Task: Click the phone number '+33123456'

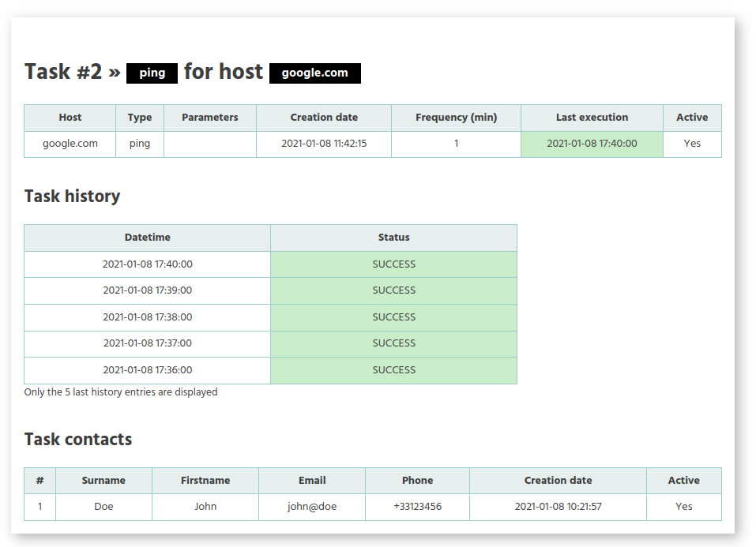Action: (x=418, y=507)
